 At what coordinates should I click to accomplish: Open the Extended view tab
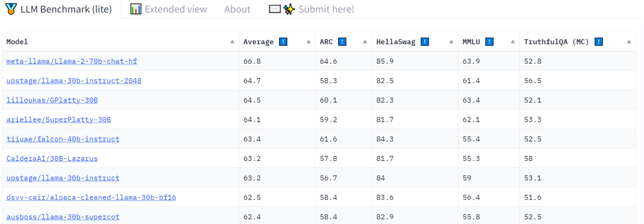tap(169, 9)
